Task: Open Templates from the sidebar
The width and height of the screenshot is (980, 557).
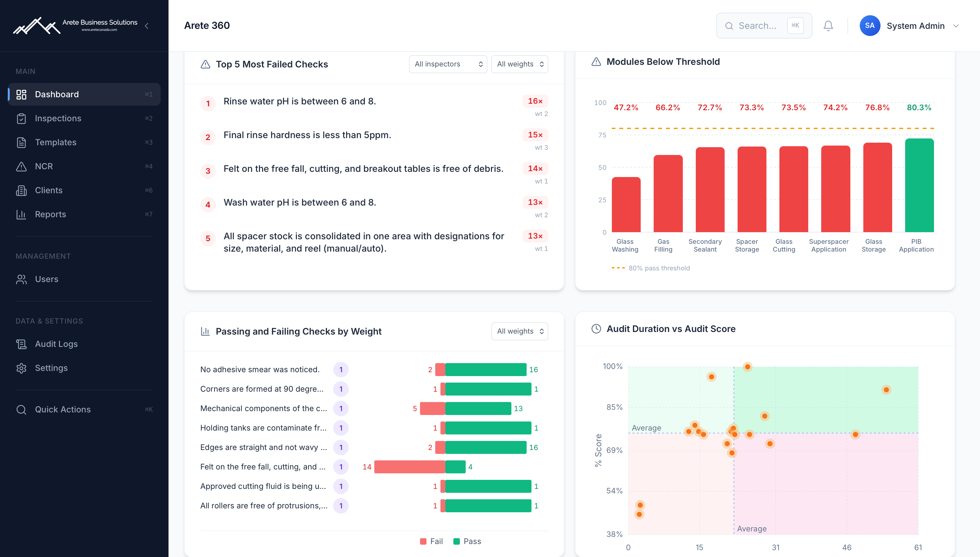Action: coord(84,142)
